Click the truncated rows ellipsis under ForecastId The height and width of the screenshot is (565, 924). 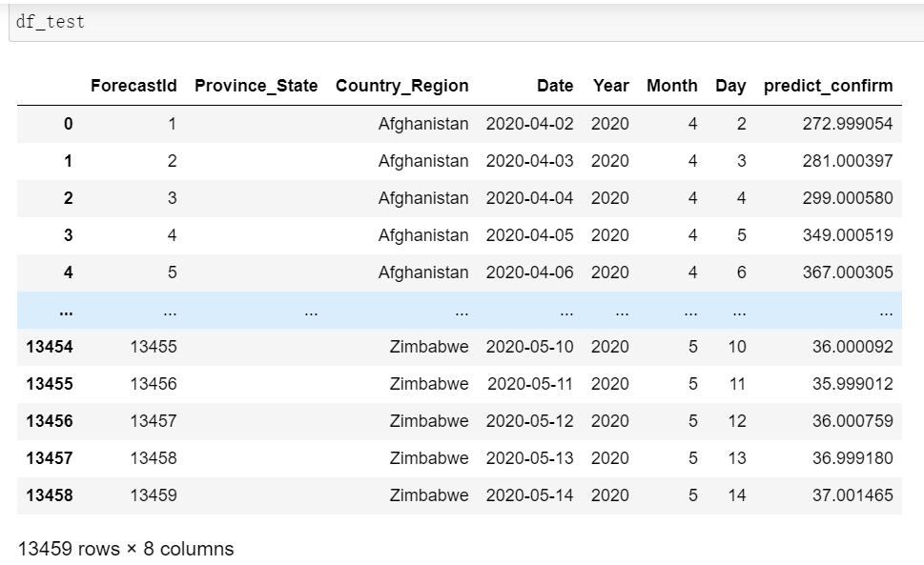[x=169, y=311]
